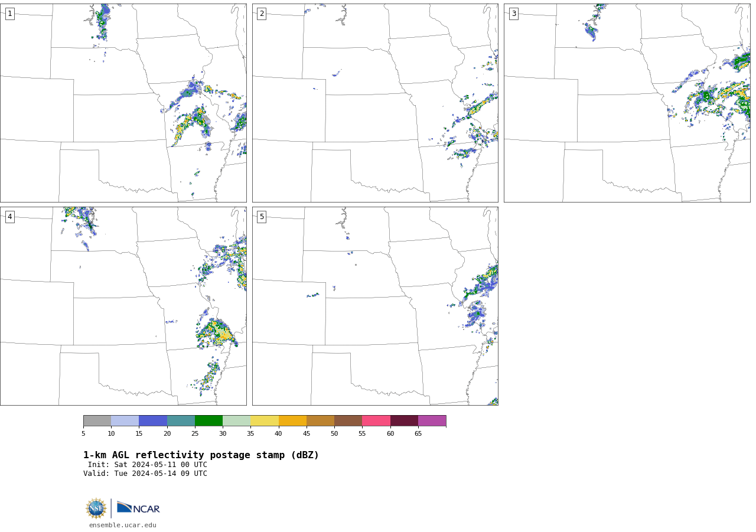756x532 pixels.
Task: Click the brown 50-55 dBZ swatch
Action: (x=348, y=421)
